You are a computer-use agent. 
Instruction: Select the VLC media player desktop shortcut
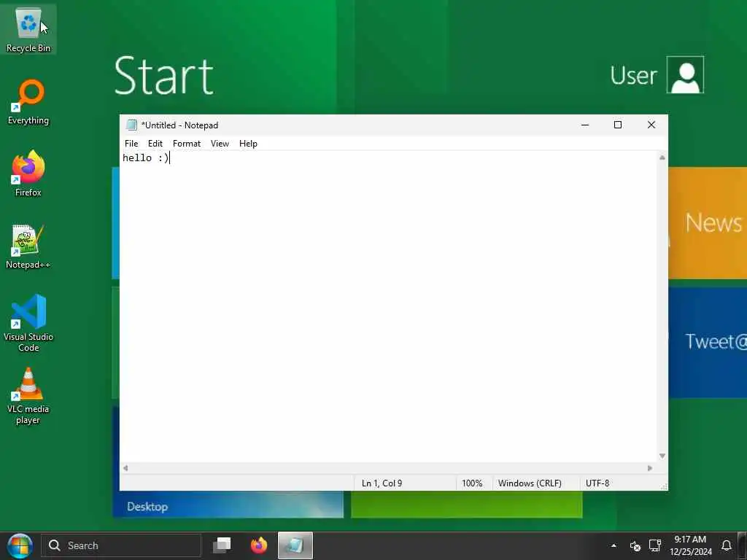(28, 396)
